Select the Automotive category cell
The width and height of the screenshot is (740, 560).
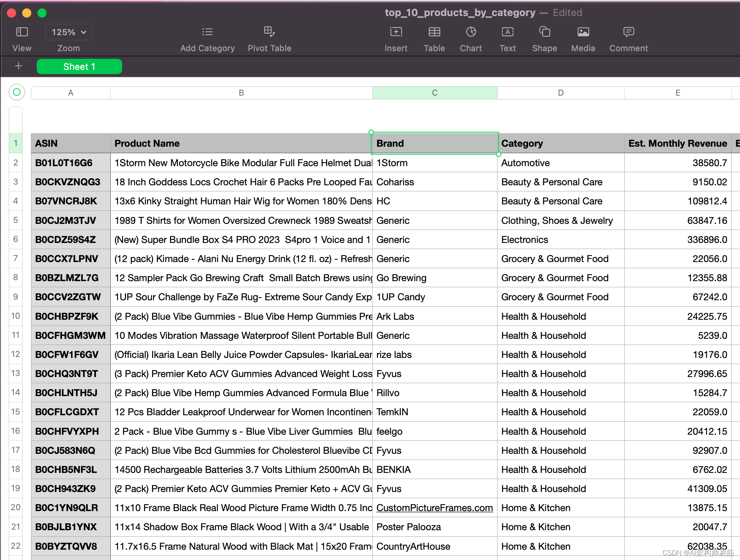click(561, 163)
